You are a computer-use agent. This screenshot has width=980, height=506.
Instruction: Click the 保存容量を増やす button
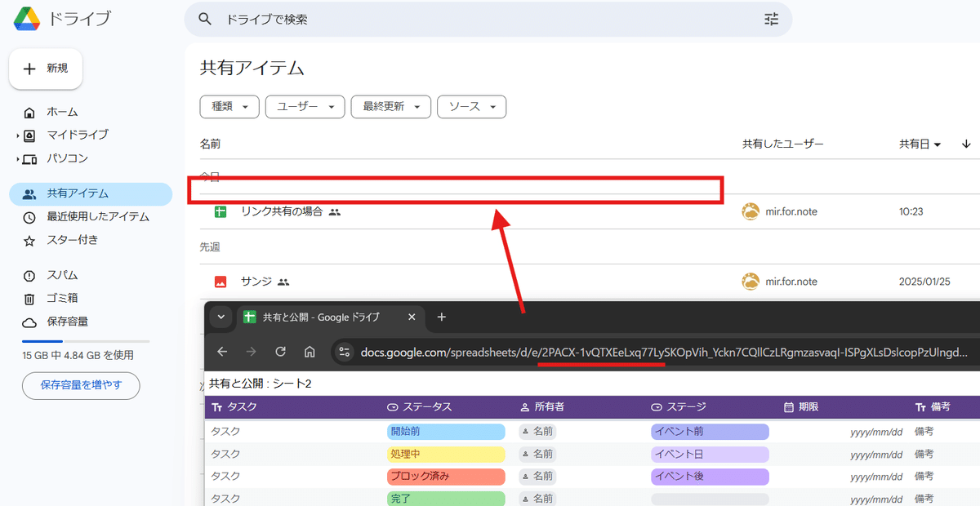(x=81, y=385)
